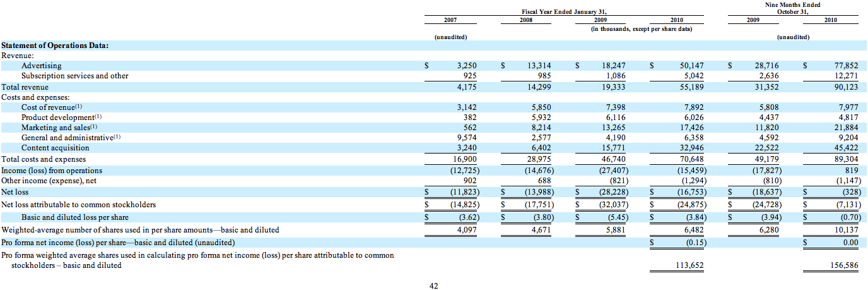Select advertising revenue value 18,247
The width and height of the screenshot is (868, 290).
(x=615, y=66)
